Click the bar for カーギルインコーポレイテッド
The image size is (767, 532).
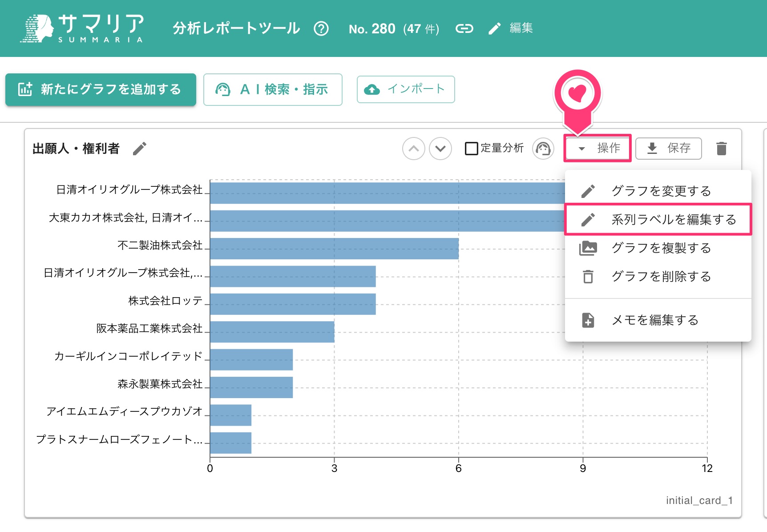[x=251, y=359]
